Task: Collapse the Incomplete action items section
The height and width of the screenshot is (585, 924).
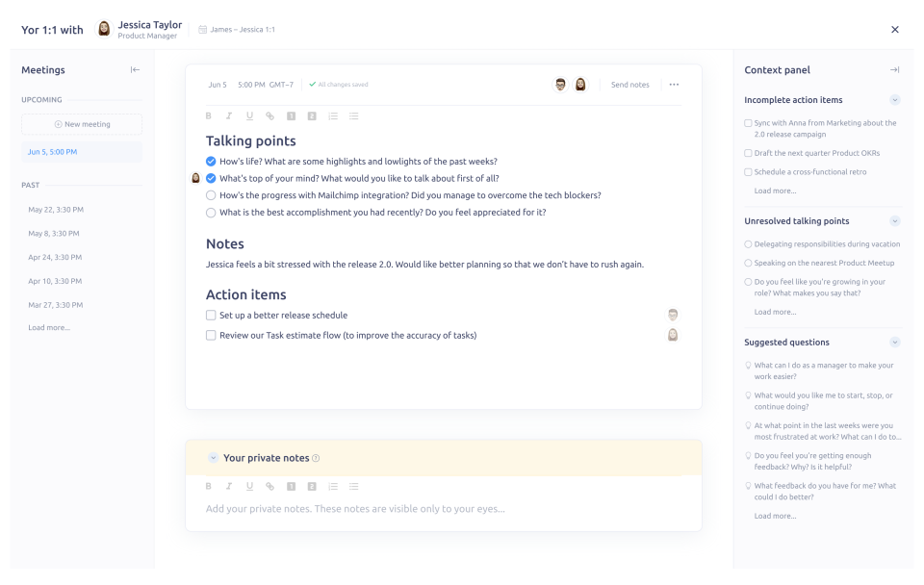Action: (894, 100)
